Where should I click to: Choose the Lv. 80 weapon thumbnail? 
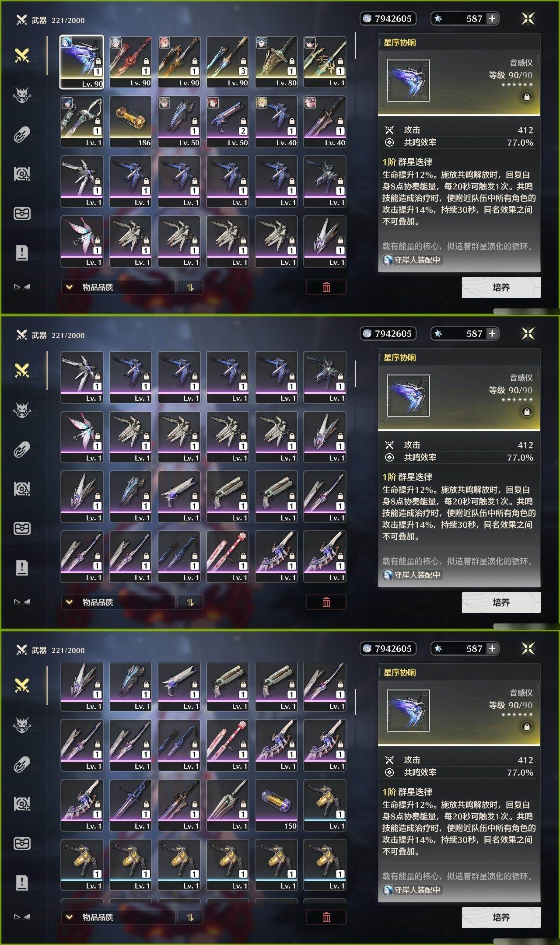(276, 62)
